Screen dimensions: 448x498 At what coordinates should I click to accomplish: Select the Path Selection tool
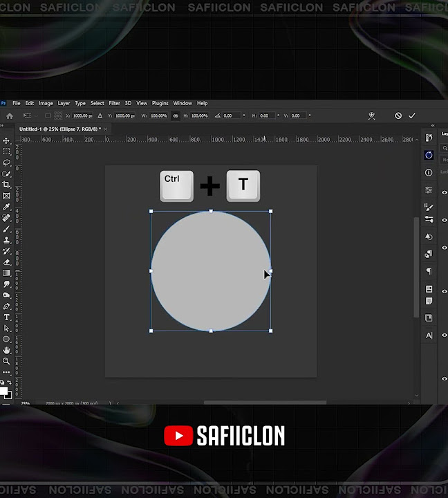click(x=6, y=329)
